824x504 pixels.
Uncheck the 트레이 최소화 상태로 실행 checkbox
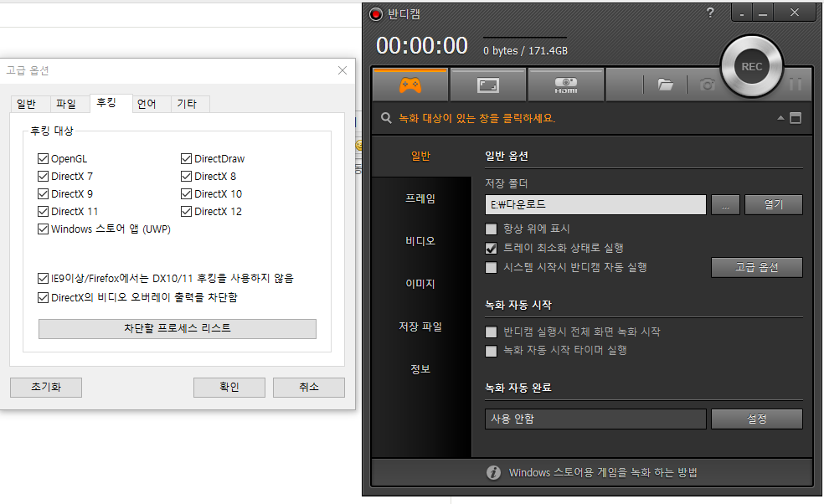pos(491,248)
